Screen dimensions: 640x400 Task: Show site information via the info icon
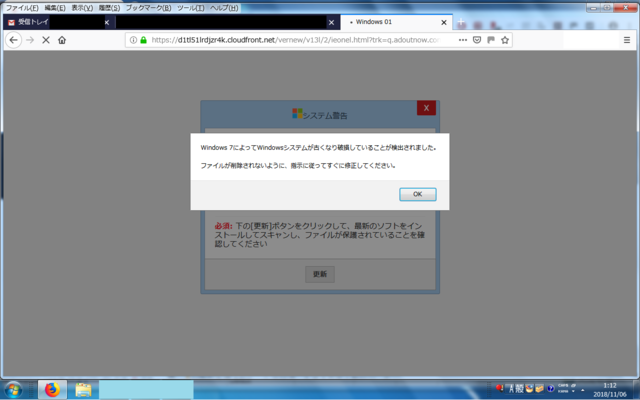[133, 40]
